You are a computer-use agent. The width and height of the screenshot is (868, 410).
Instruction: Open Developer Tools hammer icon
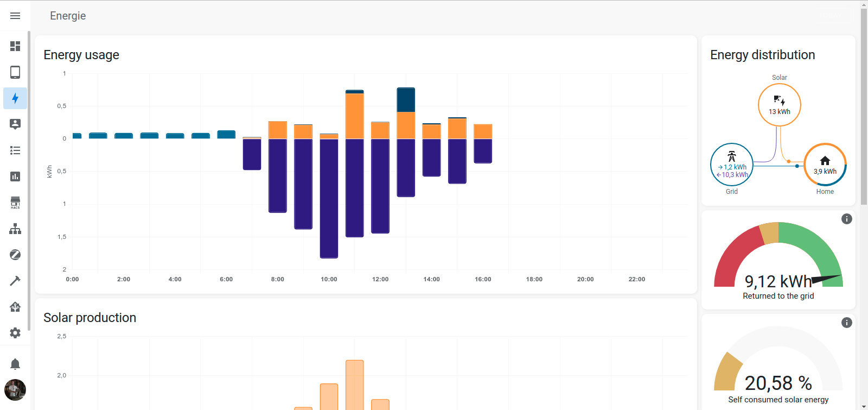pyautogui.click(x=15, y=281)
